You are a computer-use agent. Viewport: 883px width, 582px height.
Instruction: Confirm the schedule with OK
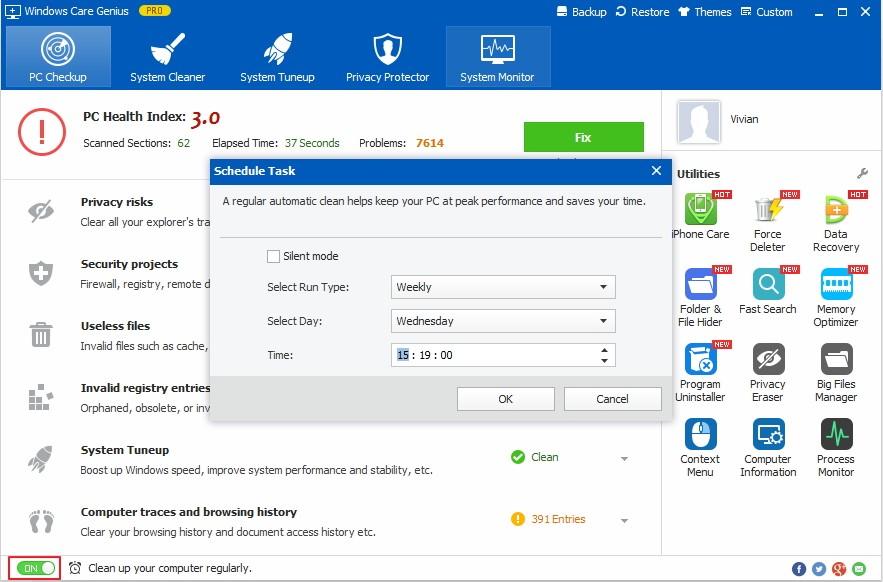(x=506, y=399)
